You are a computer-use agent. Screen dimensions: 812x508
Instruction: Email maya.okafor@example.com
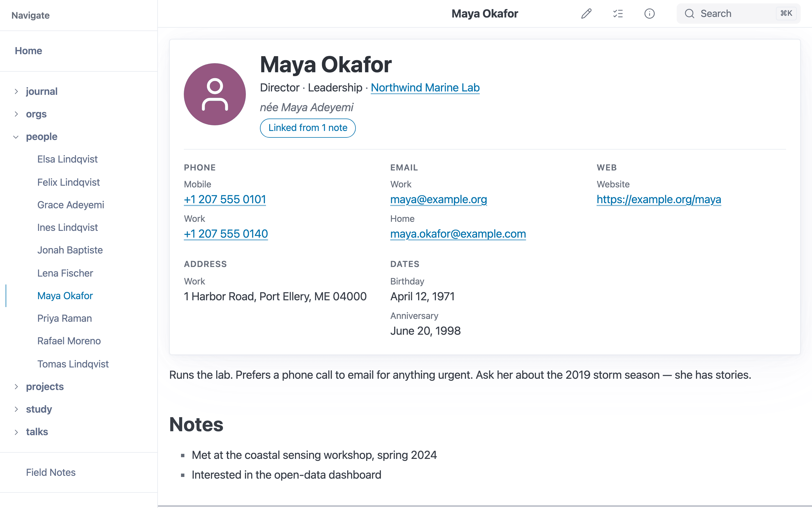click(x=458, y=234)
